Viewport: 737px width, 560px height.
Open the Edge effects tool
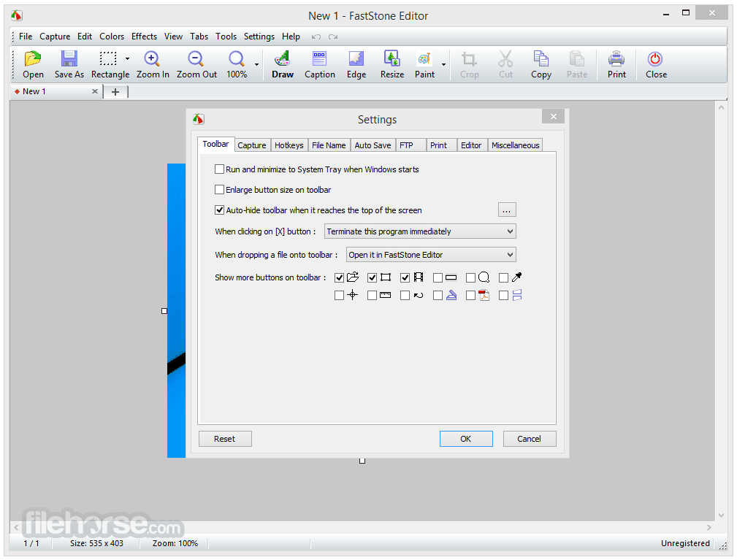coord(356,58)
